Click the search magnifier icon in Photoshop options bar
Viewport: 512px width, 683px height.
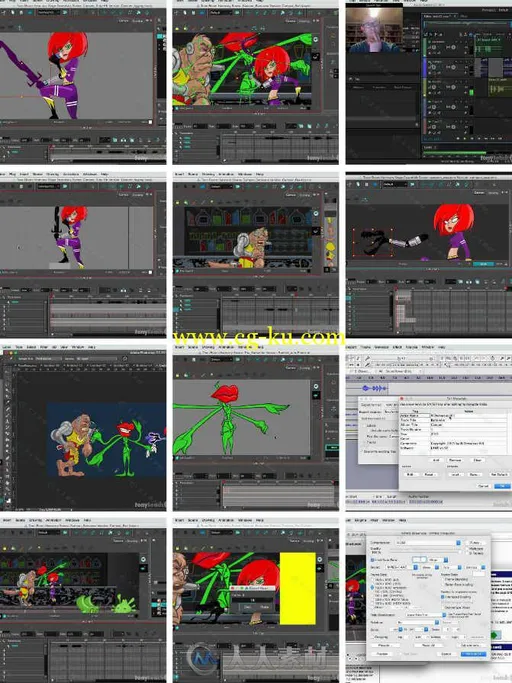pos(125,358)
